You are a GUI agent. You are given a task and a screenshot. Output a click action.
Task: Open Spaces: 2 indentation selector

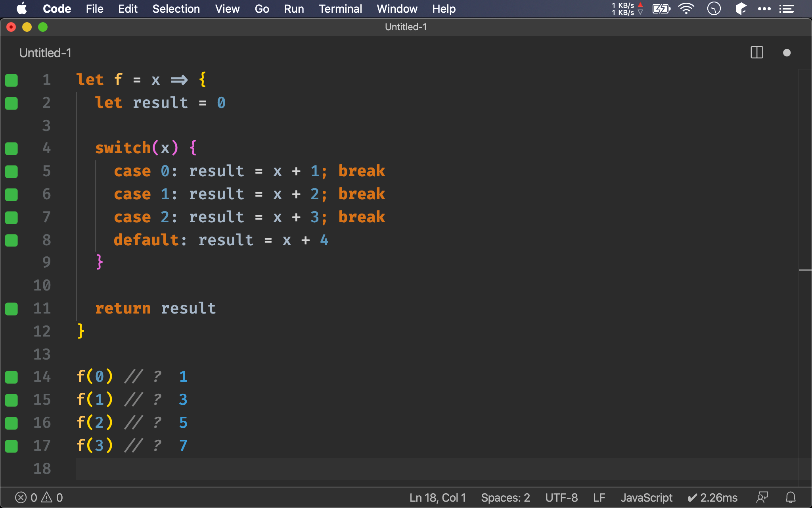click(x=505, y=497)
